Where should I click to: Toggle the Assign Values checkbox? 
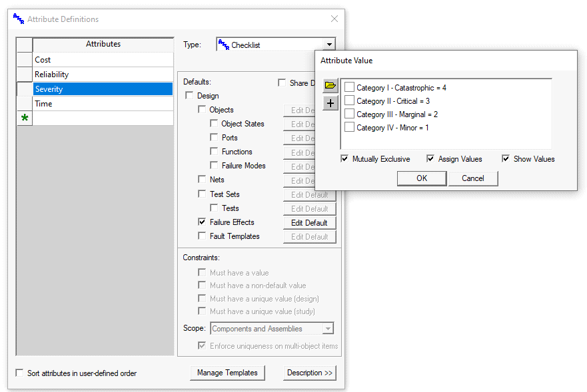coord(430,159)
